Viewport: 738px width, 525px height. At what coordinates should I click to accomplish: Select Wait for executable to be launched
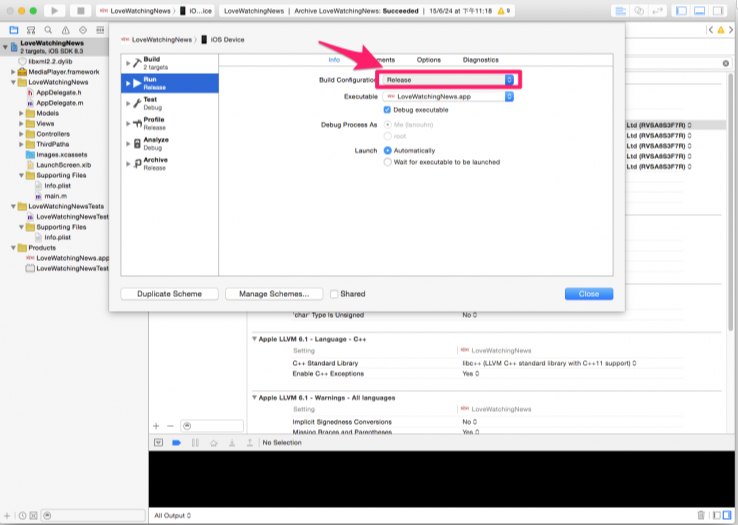click(387, 162)
